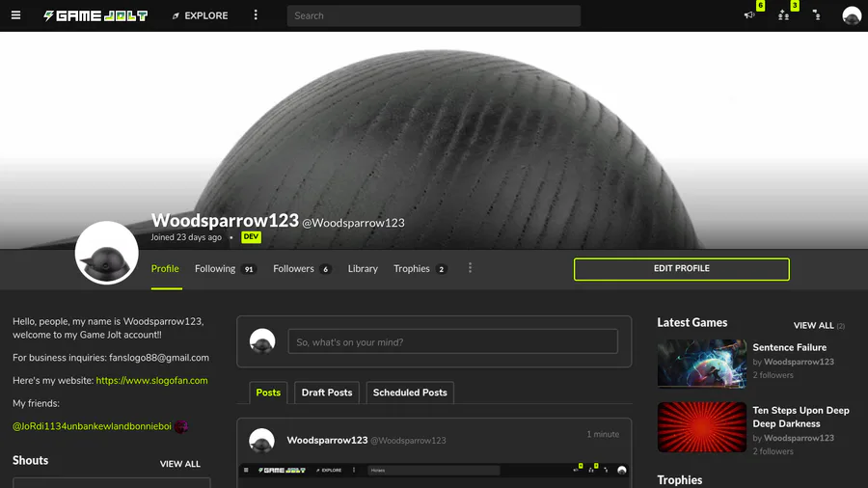Switch to Scheduled Posts tab
Viewport: 868px width, 488px height.
click(410, 393)
